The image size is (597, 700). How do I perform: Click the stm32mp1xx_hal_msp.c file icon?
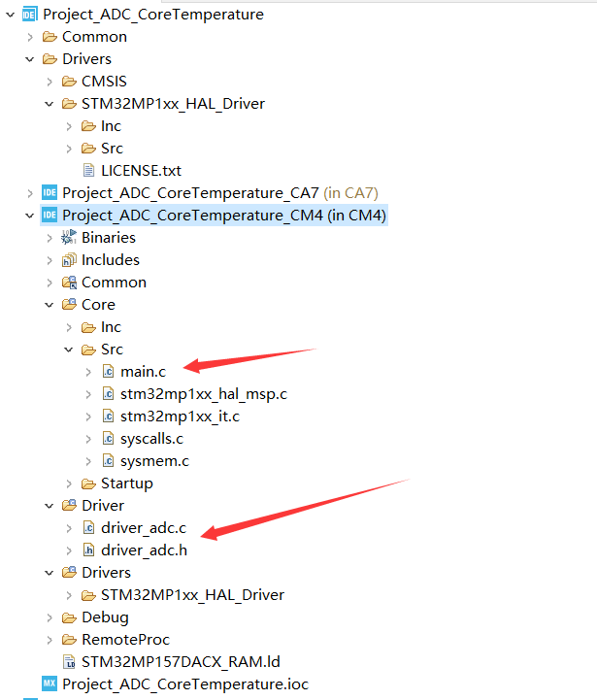[108, 394]
